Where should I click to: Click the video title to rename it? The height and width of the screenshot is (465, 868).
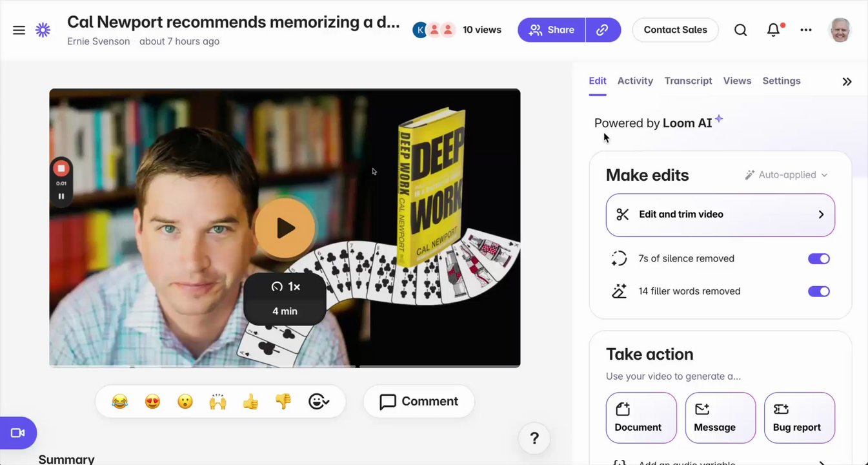(x=234, y=22)
